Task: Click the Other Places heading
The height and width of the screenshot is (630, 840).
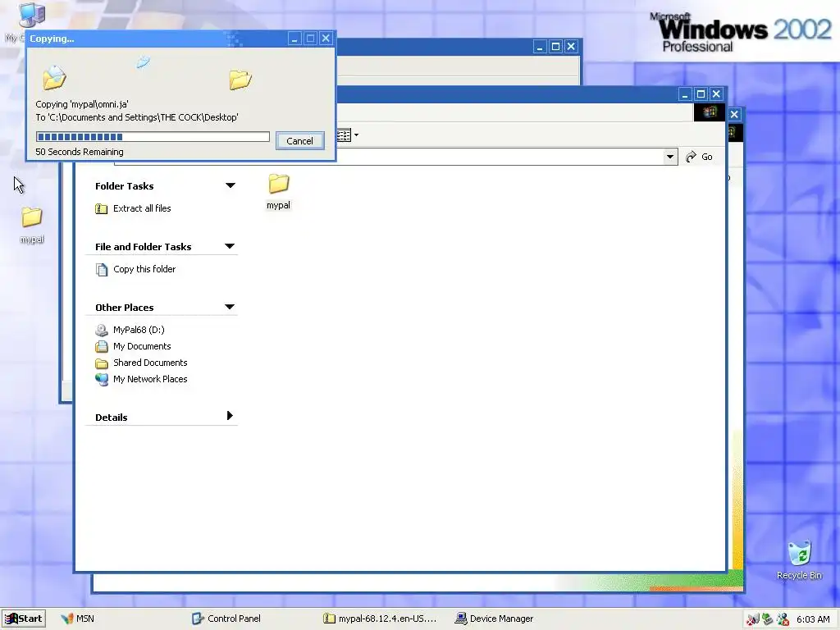Action: (x=125, y=308)
